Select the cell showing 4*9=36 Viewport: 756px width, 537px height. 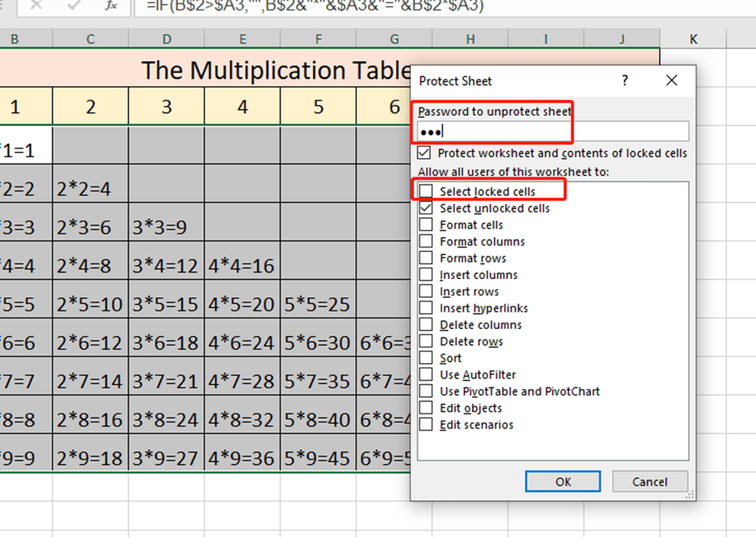pyautogui.click(x=242, y=452)
